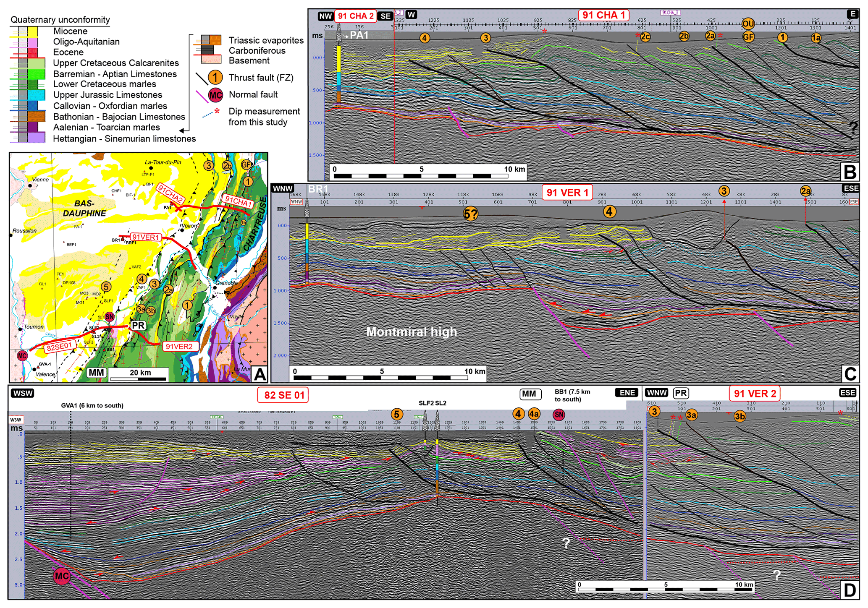Select the orange 4a thrust marker

click(x=534, y=414)
